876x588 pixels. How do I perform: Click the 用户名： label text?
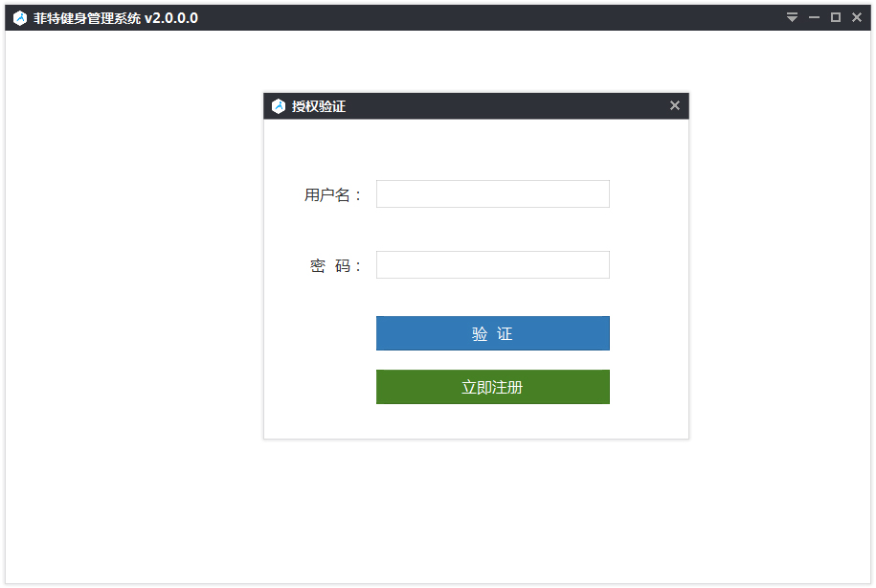[x=333, y=195]
